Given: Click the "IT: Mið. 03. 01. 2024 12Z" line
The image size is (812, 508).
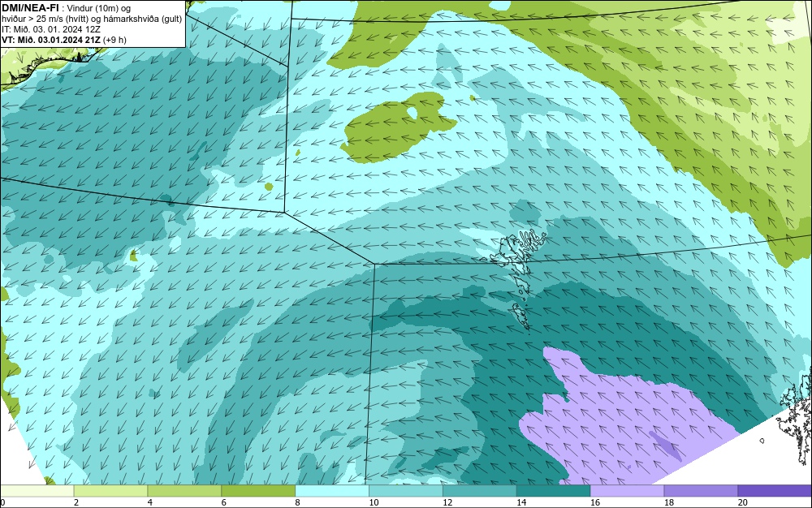Looking at the screenshot, I should point(51,29).
